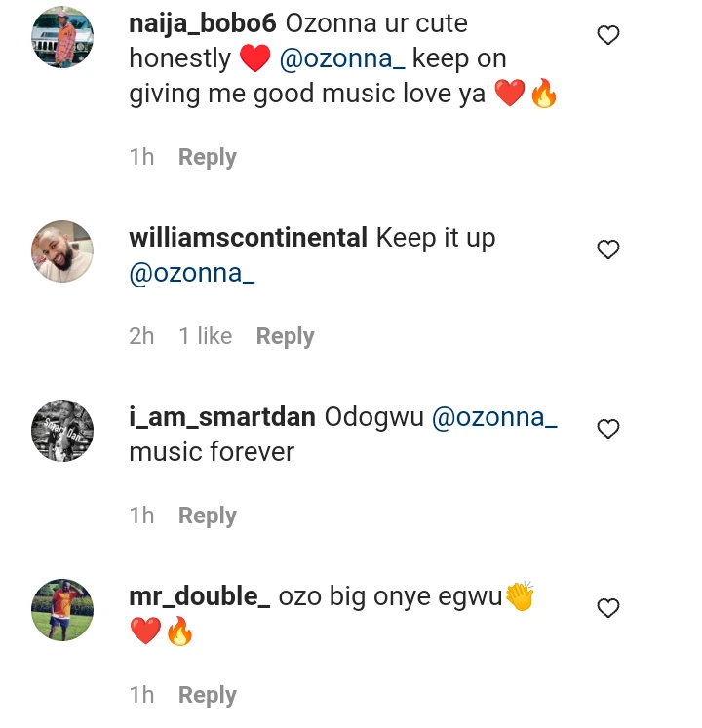The image size is (702, 728).
Task: Open @ozonna_ mention in naija_bobo6's comment
Action: click(x=341, y=59)
